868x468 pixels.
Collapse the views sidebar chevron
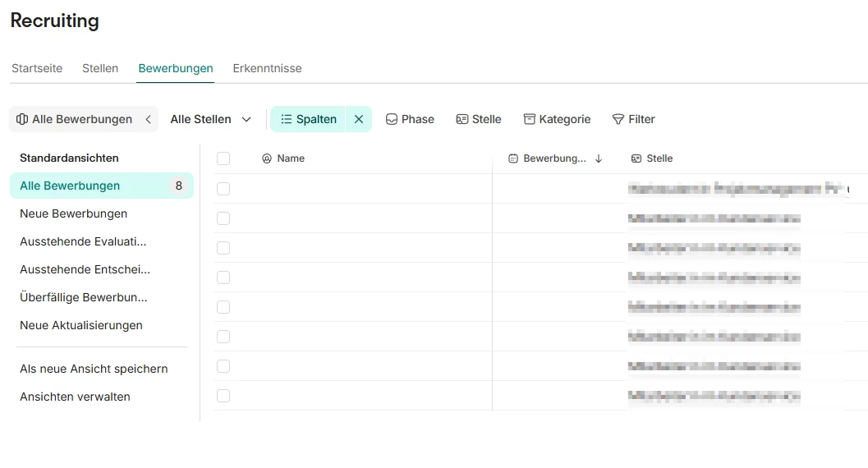pyautogui.click(x=149, y=119)
